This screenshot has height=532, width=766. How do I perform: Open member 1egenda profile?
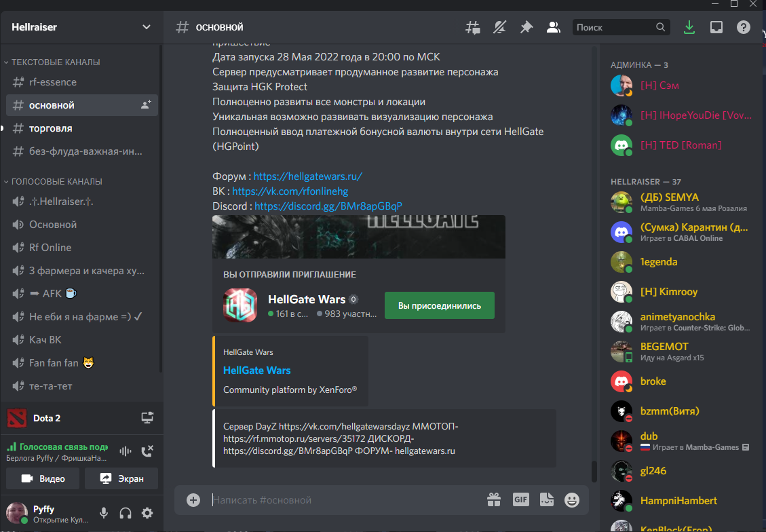coord(682,262)
